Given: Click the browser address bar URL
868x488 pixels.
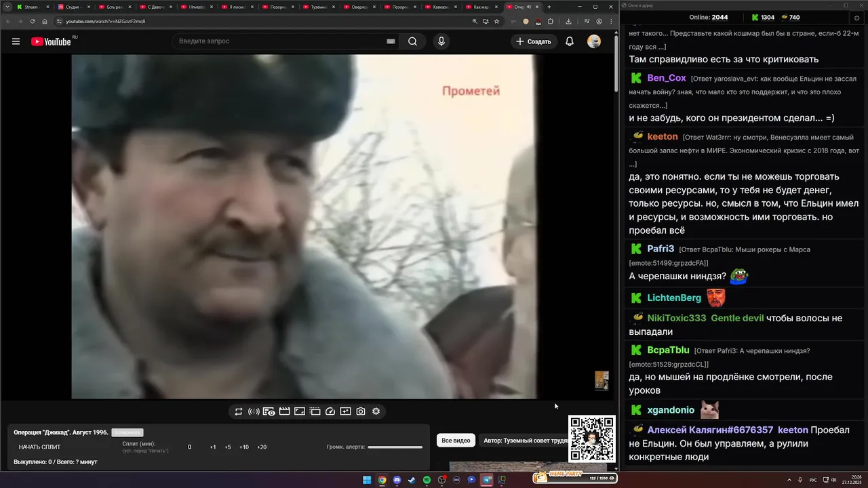Looking at the screenshot, I should [105, 21].
